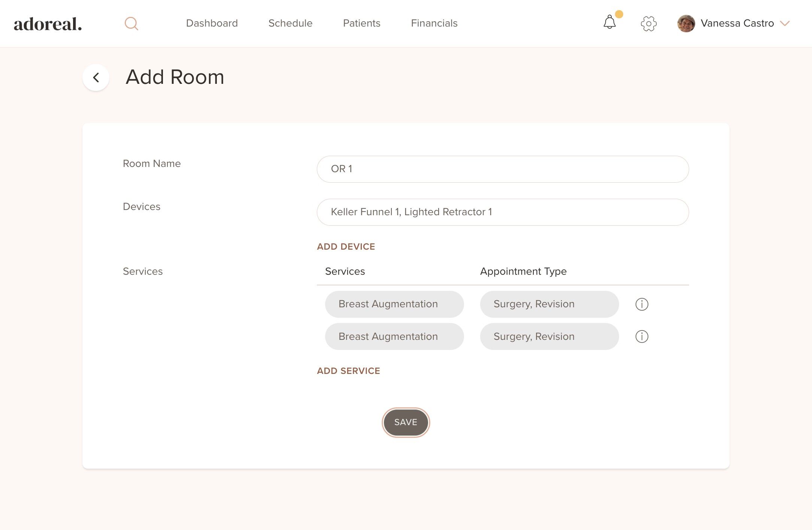Image resolution: width=812 pixels, height=530 pixels.
Task: Click info icon for first service row
Action: 642,304
